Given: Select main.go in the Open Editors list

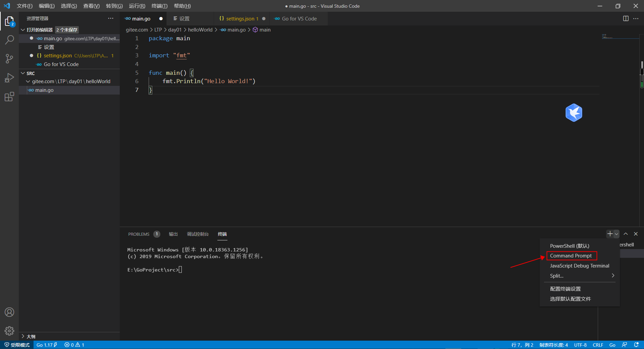Looking at the screenshot, I should pyautogui.click(x=69, y=39).
